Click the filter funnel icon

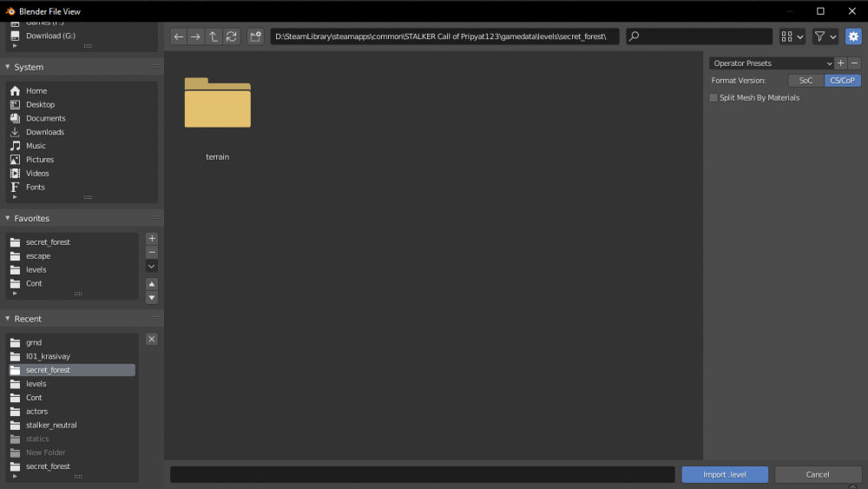(819, 36)
